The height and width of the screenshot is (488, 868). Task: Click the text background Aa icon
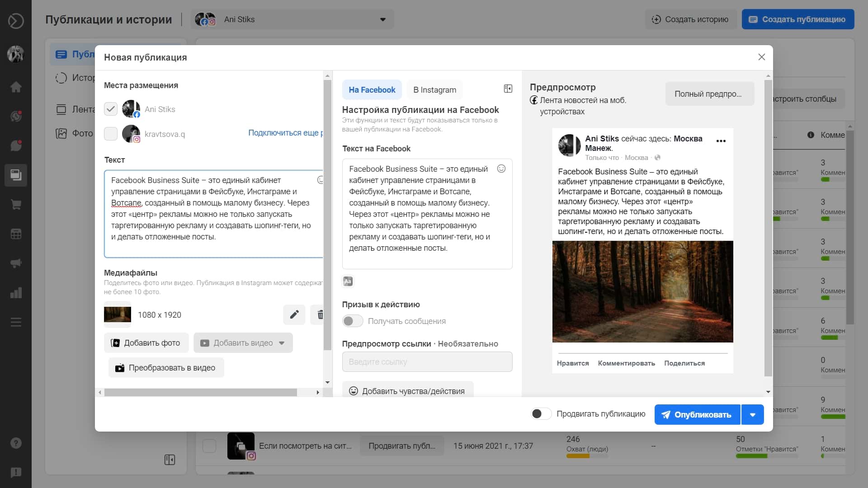pyautogui.click(x=348, y=282)
